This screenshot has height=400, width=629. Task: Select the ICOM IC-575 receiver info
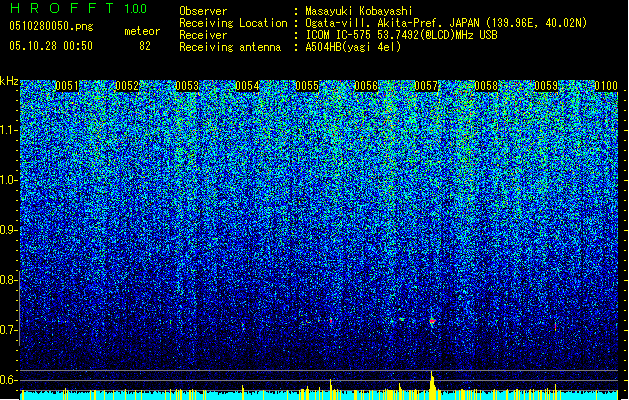[x=401, y=35]
